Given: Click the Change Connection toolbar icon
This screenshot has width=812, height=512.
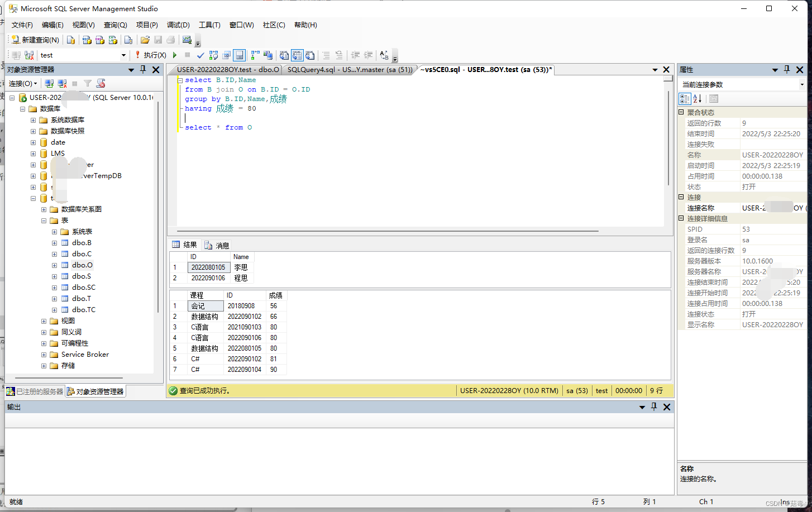Looking at the screenshot, I should (x=29, y=55).
